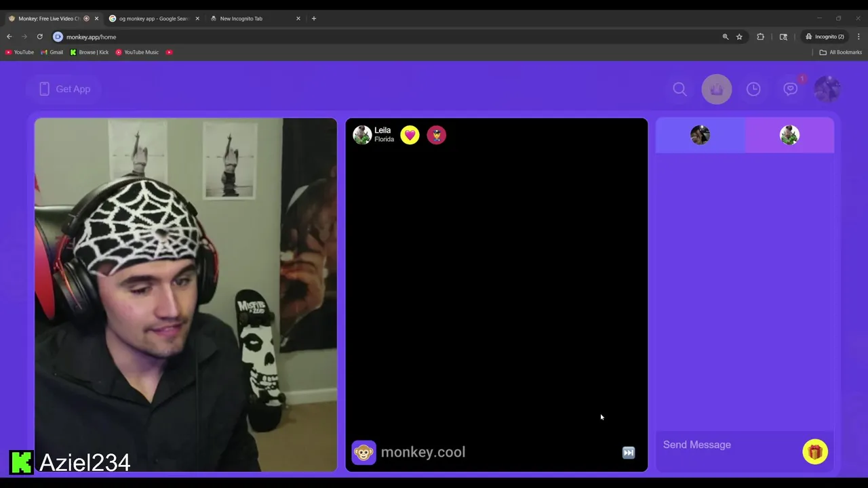
Task: Open a new browser tab
Action: (313, 18)
